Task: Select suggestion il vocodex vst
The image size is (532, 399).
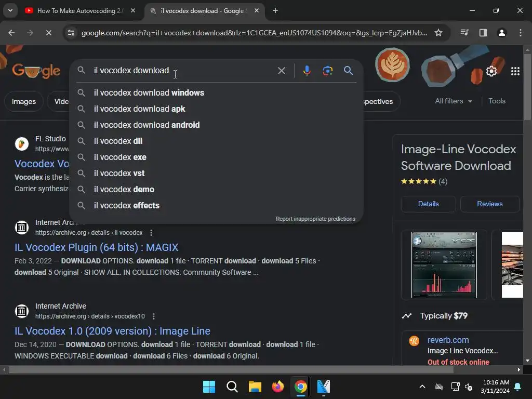Action: click(216, 174)
